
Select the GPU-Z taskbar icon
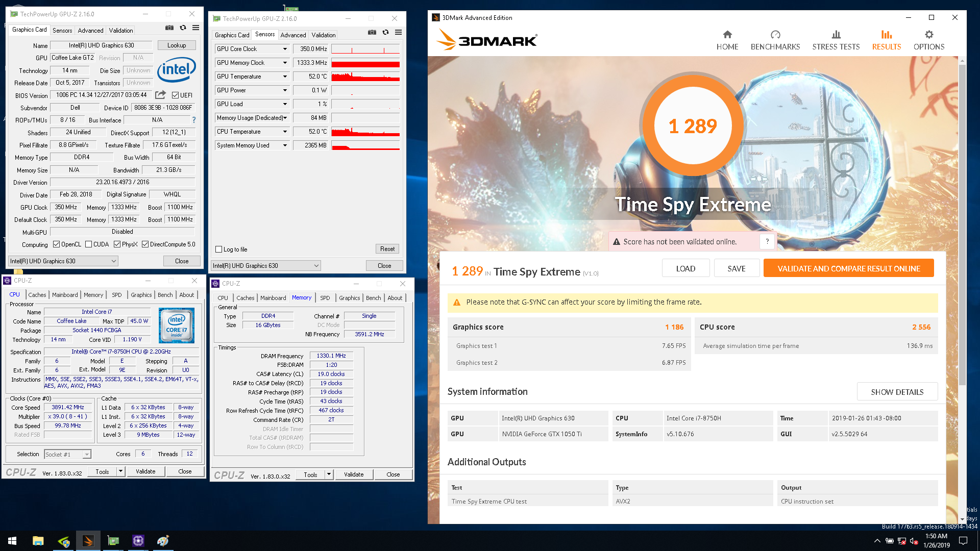(x=113, y=541)
